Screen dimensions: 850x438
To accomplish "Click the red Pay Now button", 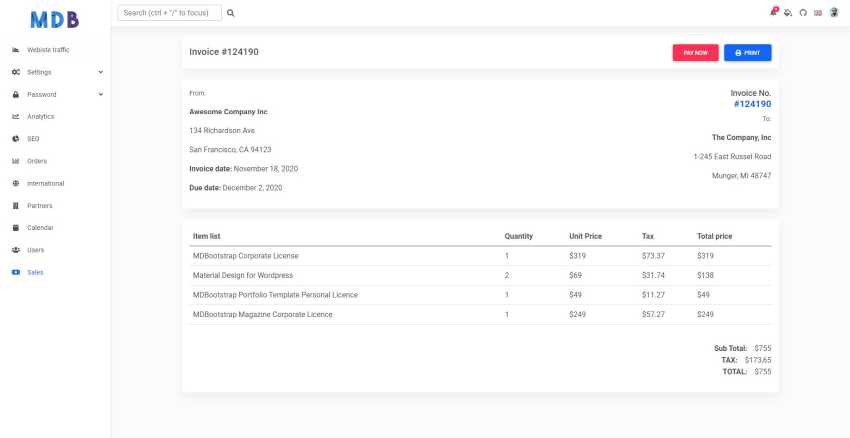I will point(696,53).
